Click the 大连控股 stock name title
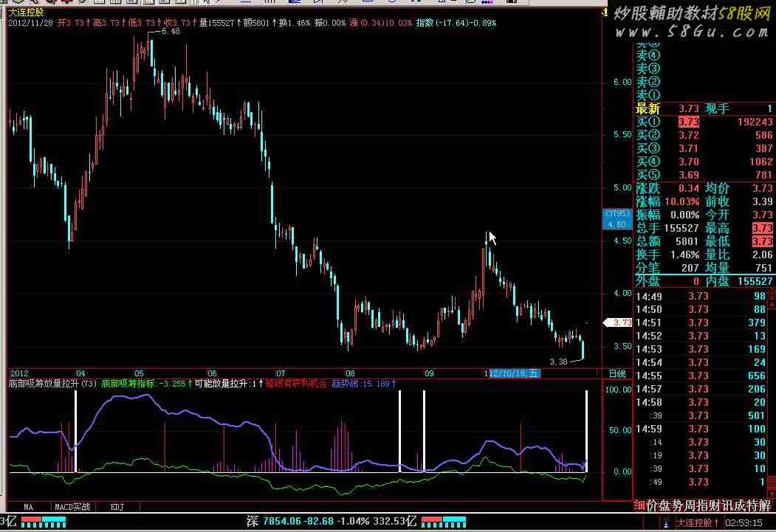This screenshot has width=776, height=532. point(26,13)
